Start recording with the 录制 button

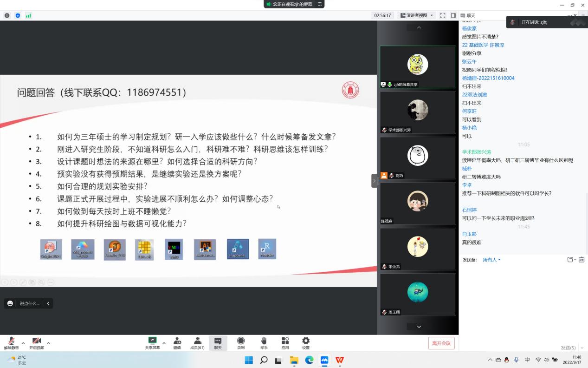point(241,343)
